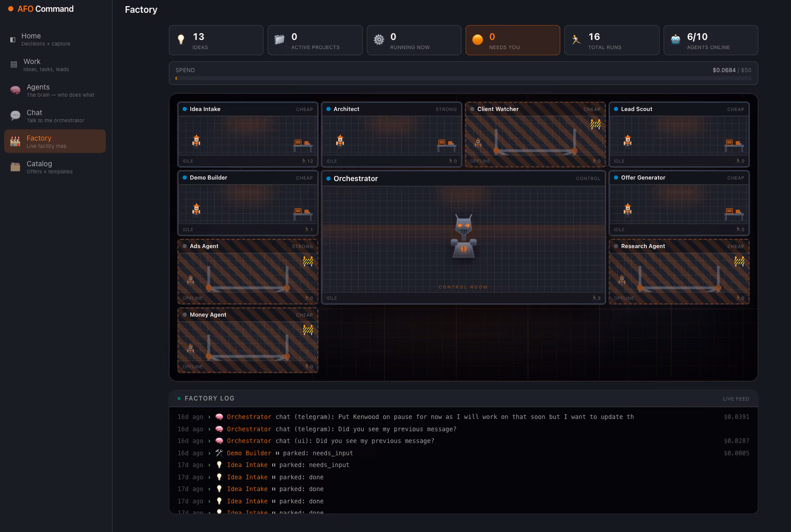Select the offline Research Agent room
Screen dimensions: 791x532
(x=679, y=272)
